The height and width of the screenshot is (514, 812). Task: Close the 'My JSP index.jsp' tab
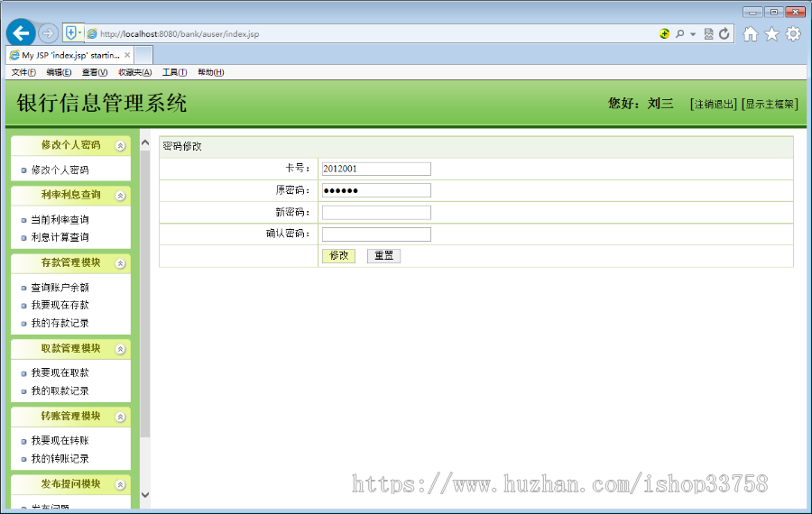pos(127,55)
